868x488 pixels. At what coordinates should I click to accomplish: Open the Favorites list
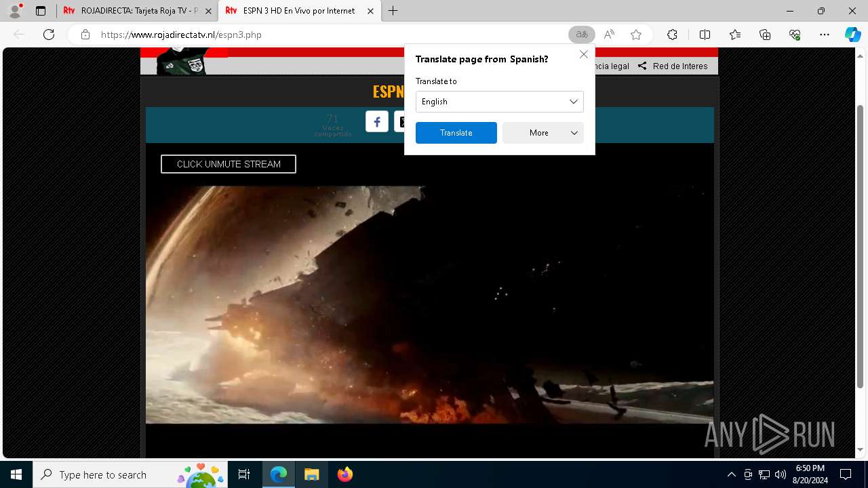click(735, 35)
